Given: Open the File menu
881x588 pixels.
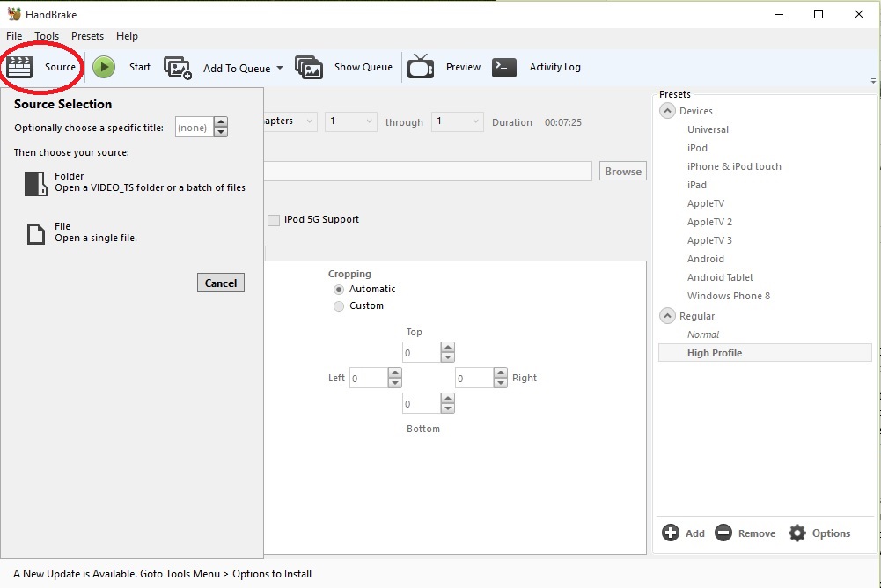Looking at the screenshot, I should (14, 36).
